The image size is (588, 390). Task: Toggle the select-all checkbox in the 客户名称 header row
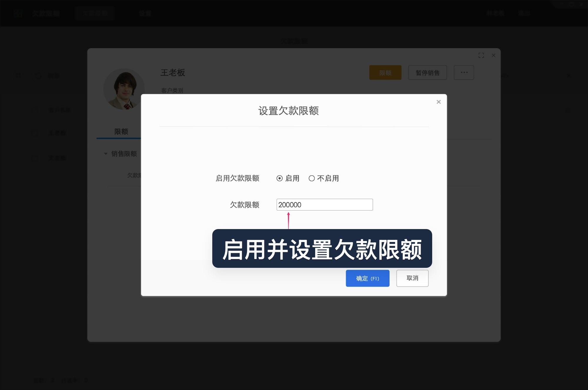[x=35, y=110]
